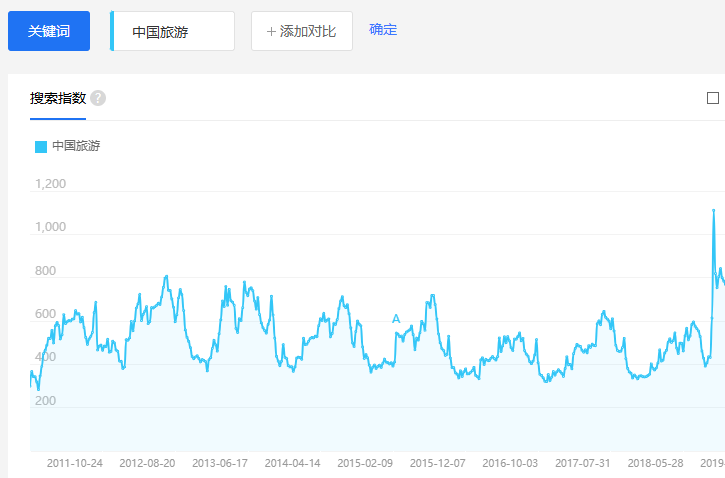Click the 1,200 y-axis label

50,184
